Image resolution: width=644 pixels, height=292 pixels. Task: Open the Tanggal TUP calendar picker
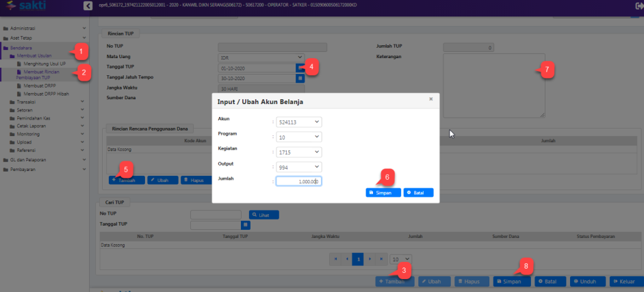click(299, 68)
